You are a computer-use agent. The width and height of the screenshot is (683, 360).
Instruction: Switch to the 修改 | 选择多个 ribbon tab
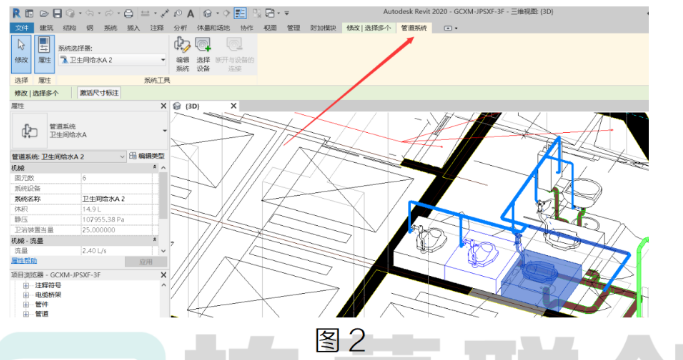(x=369, y=28)
